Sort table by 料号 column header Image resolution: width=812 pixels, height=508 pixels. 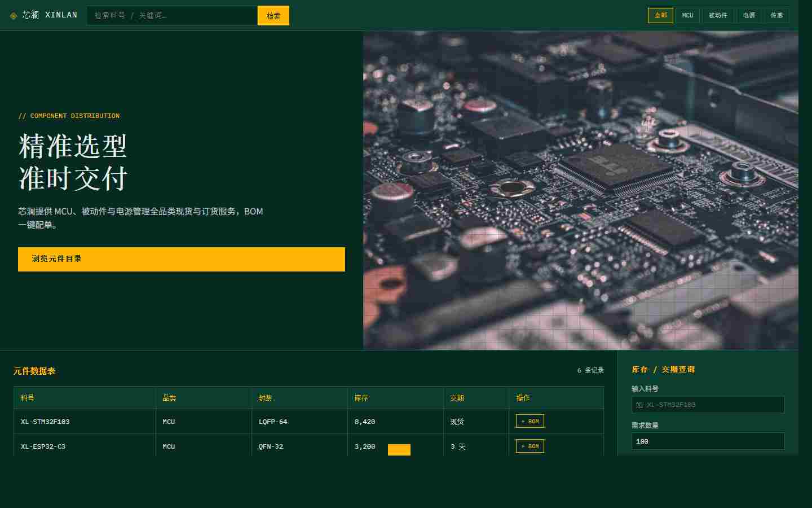click(85, 398)
